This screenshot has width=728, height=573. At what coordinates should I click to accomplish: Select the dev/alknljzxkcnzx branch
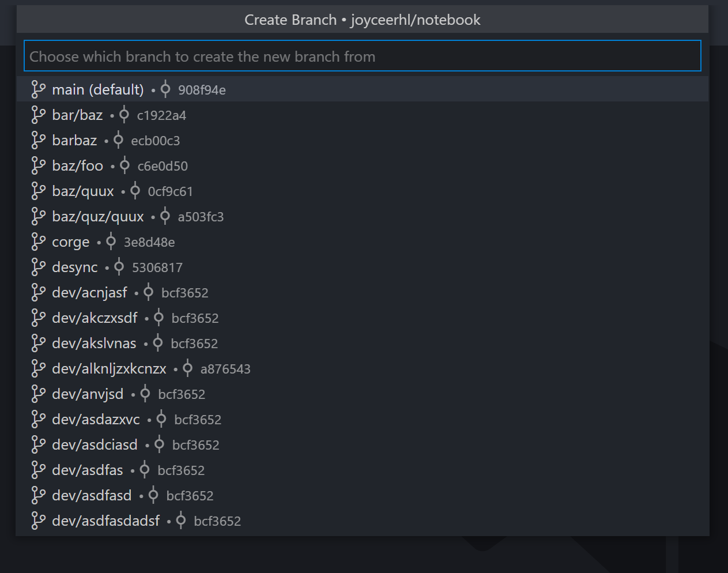tap(109, 368)
